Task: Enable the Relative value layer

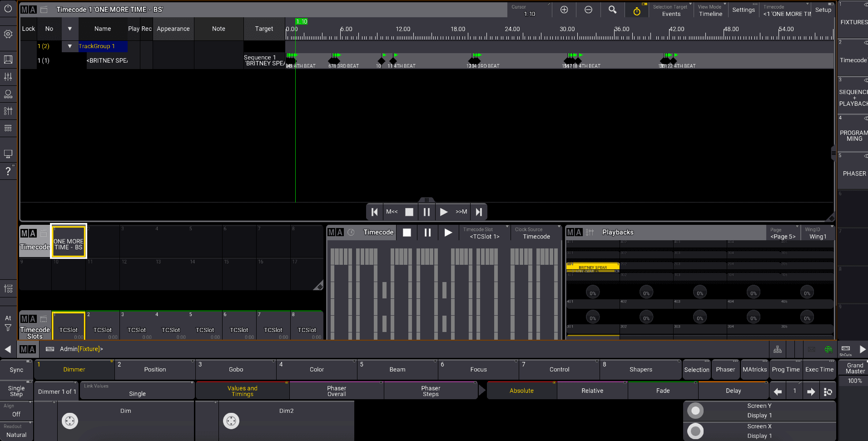Action: coord(592,391)
